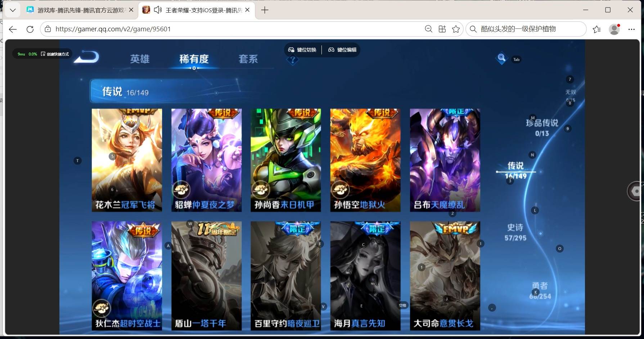The image size is (644, 339).
Task: Open the apps grid icon in address bar
Action: (442, 29)
